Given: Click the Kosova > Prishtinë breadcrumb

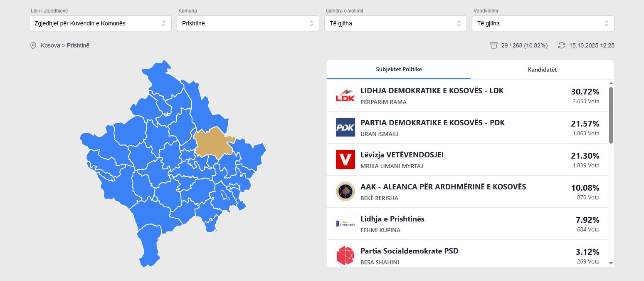Looking at the screenshot, I should pos(65,45).
